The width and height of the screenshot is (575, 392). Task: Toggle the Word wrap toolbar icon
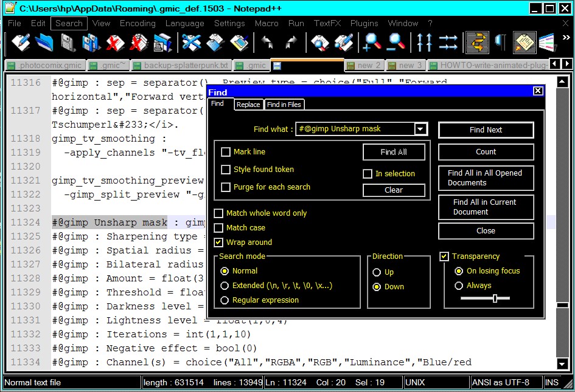tap(477, 43)
